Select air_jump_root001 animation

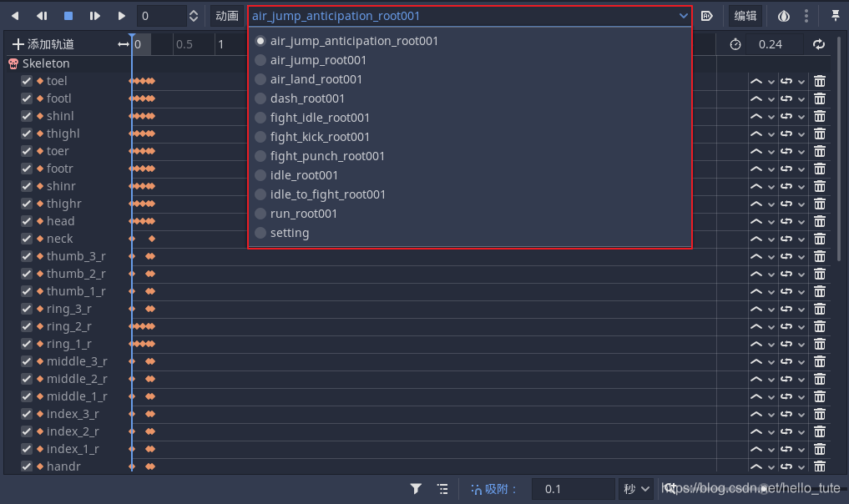[469, 60]
